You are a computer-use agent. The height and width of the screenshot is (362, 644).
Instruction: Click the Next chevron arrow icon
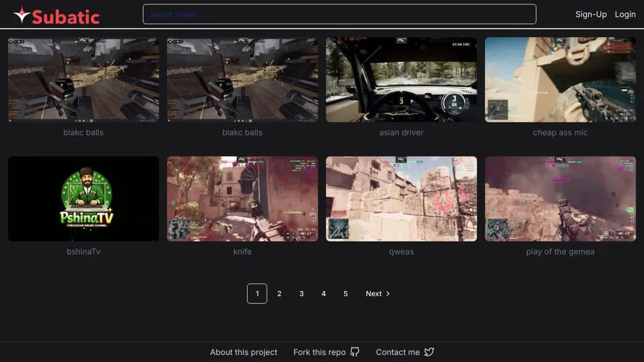click(x=387, y=293)
